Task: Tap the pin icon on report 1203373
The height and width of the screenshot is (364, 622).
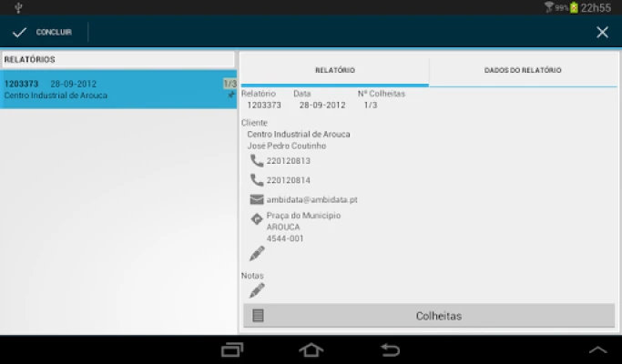Action: (x=231, y=95)
